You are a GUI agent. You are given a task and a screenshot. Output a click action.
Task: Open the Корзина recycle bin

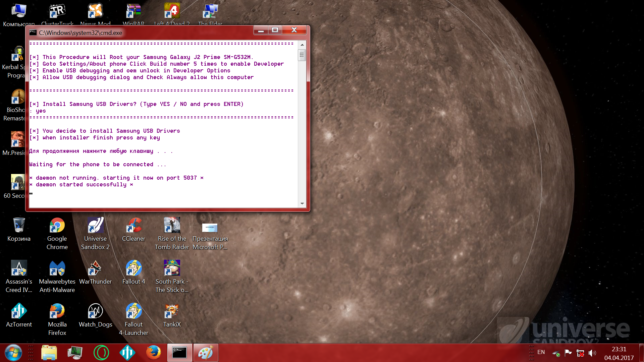(x=19, y=230)
